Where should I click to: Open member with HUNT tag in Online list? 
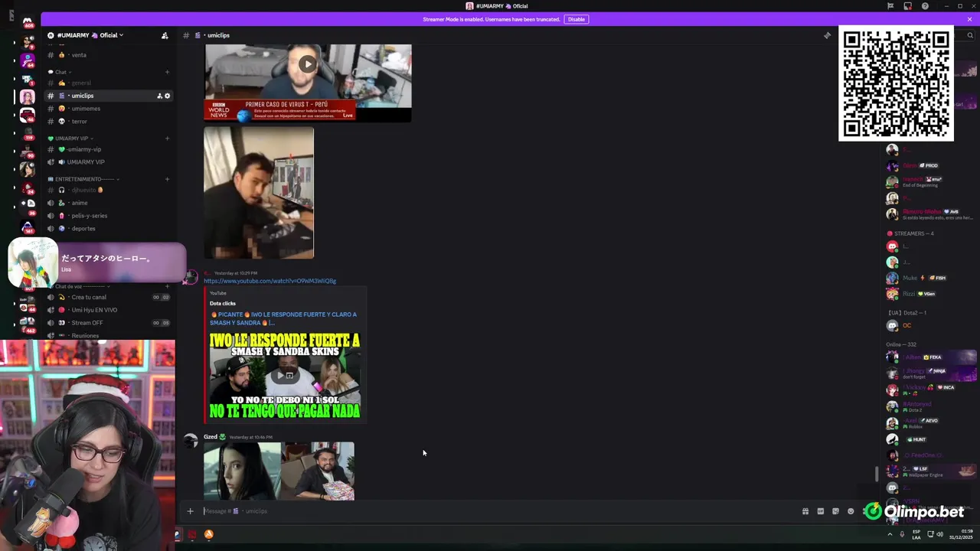[x=928, y=439]
